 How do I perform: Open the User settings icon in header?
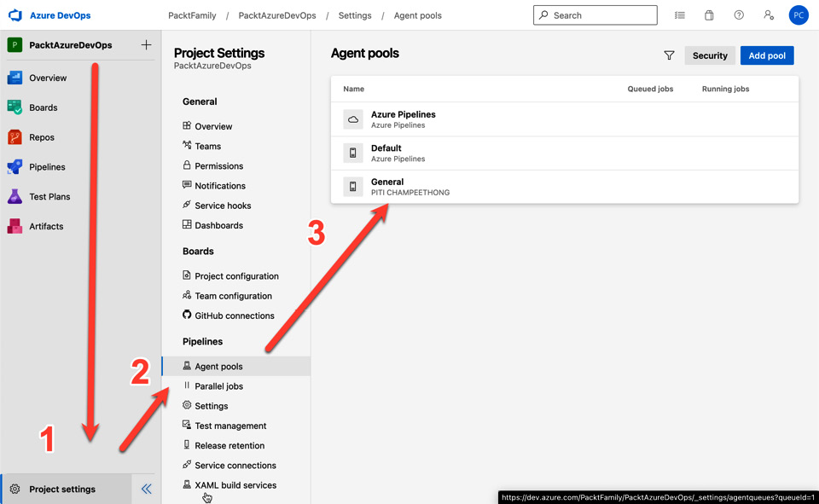(769, 15)
